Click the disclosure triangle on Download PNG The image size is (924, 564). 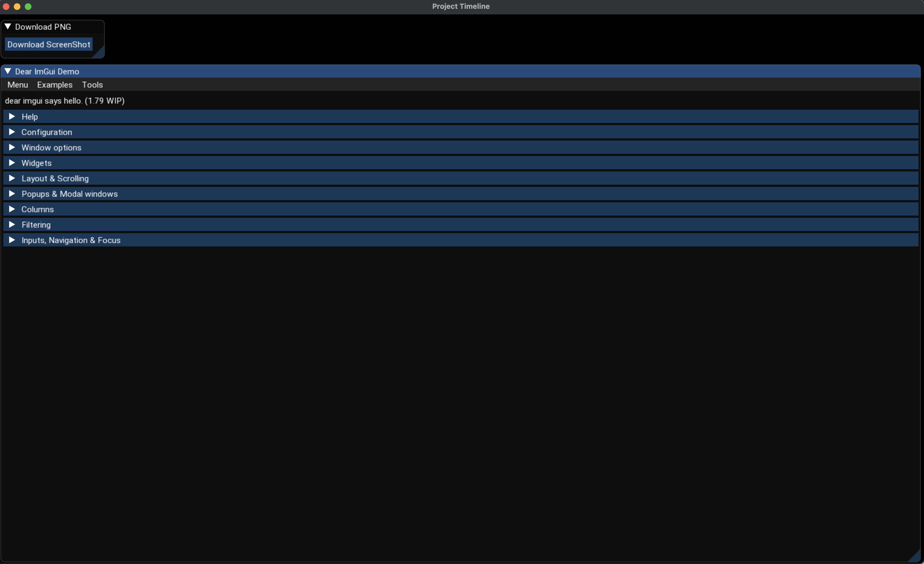[x=8, y=26]
